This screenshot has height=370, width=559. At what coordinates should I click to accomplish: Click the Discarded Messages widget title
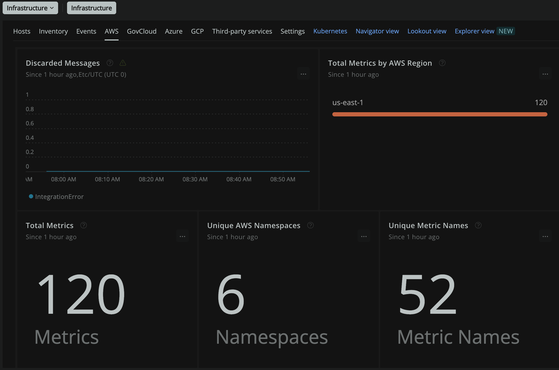coord(63,63)
